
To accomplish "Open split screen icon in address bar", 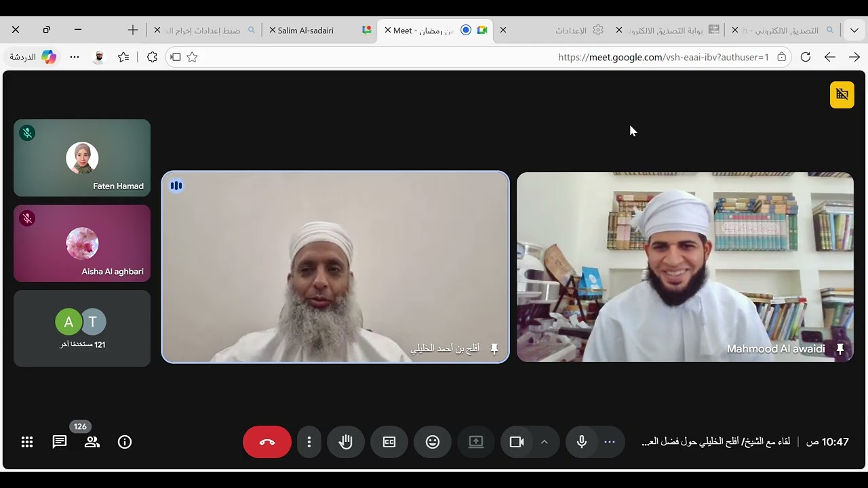I will point(176,57).
